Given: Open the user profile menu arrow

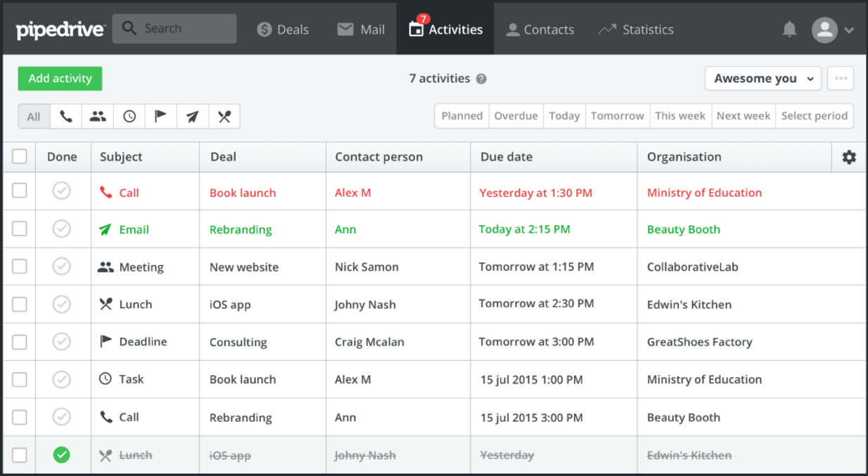Looking at the screenshot, I should [x=849, y=30].
